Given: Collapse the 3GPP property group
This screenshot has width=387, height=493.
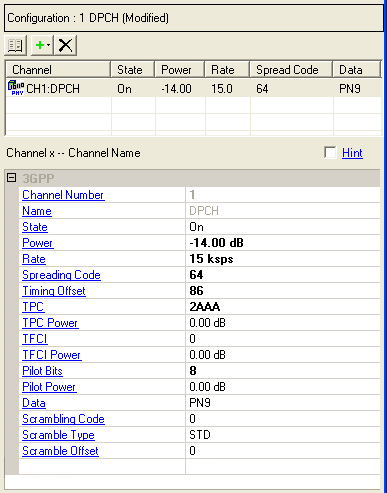Looking at the screenshot, I should 12,178.
